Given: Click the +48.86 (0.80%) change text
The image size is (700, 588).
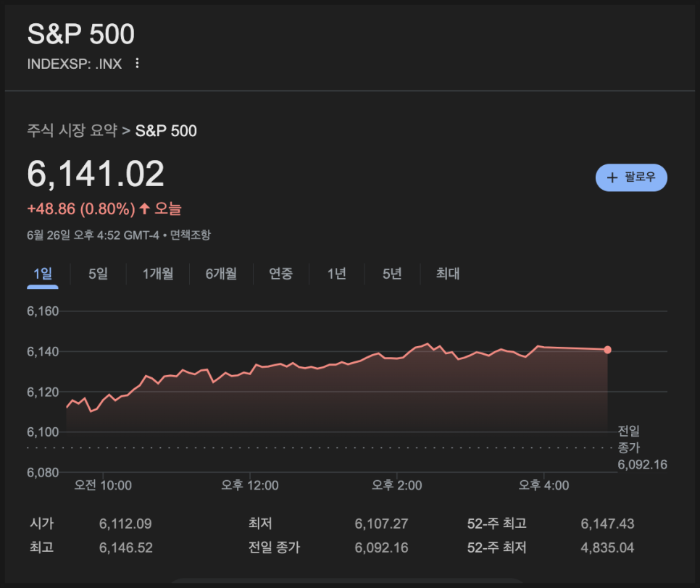Looking at the screenshot, I should pos(81,209).
